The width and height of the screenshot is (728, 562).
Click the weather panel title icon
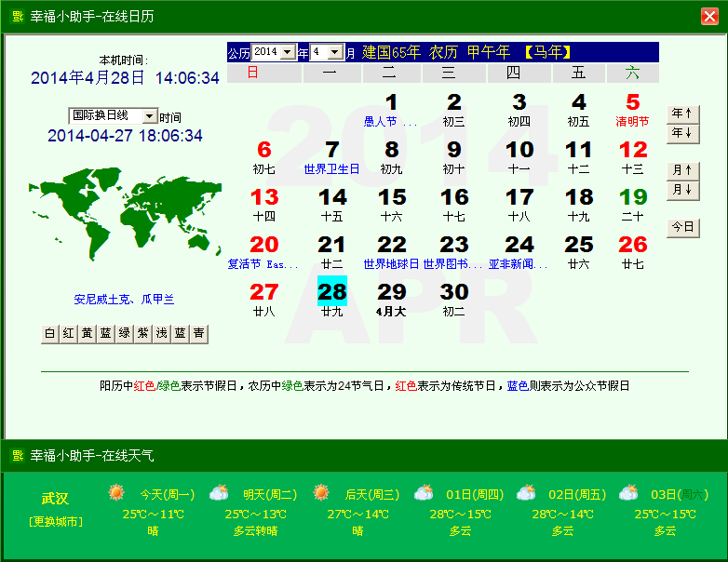pyautogui.click(x=18, y=455)
